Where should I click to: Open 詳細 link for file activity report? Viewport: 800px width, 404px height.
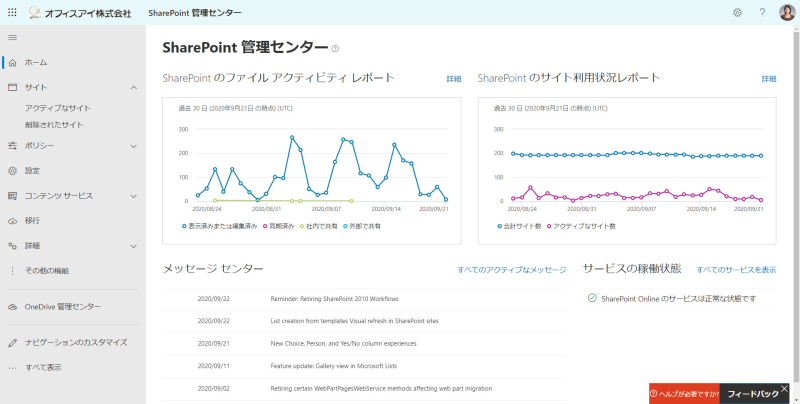point(454,79)
